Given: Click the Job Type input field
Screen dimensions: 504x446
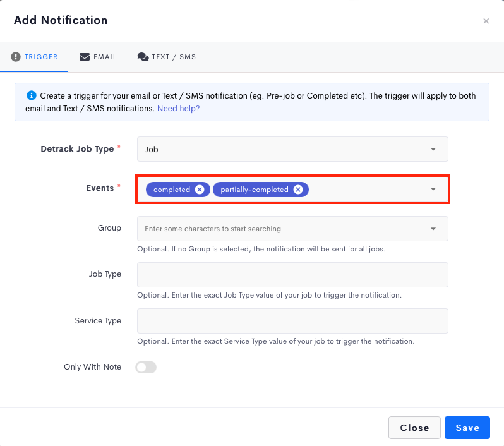Looking at the screenshot, I should (x=292, y=275).
